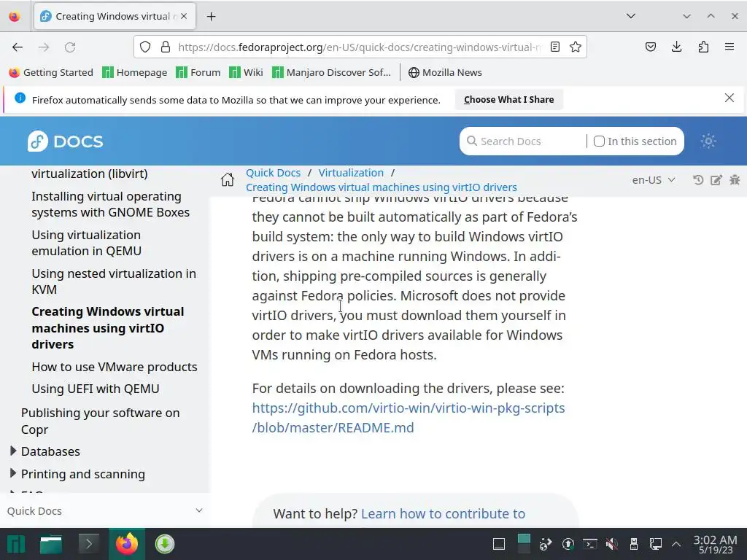The height and width of the screenshot is (560, 747).
Task: Dismiss the Firefox data notification bar
Action: click(x=729, y=98)
